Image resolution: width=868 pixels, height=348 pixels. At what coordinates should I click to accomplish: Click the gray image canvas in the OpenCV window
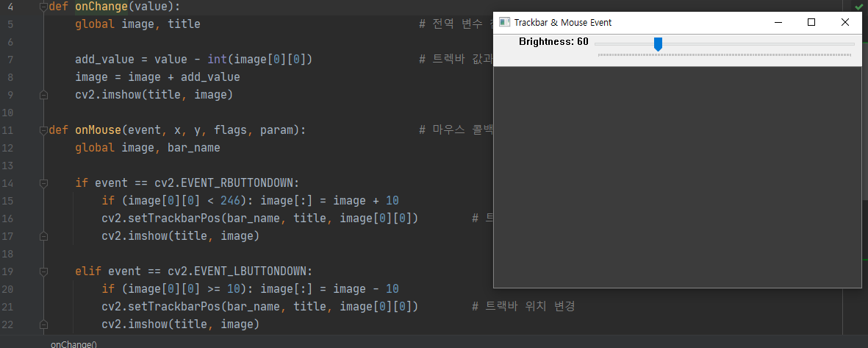pos(677,177)
